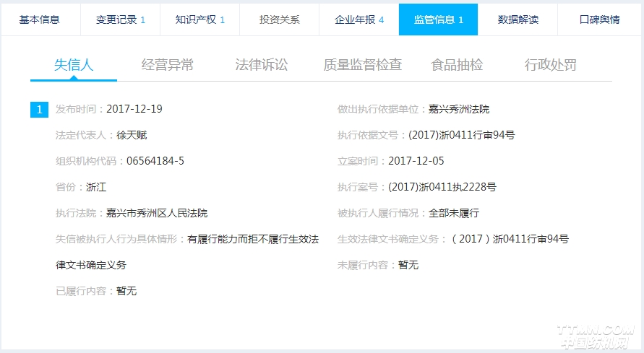
Task: Click the organization code 06564184-5
Action: coord(155,161)
